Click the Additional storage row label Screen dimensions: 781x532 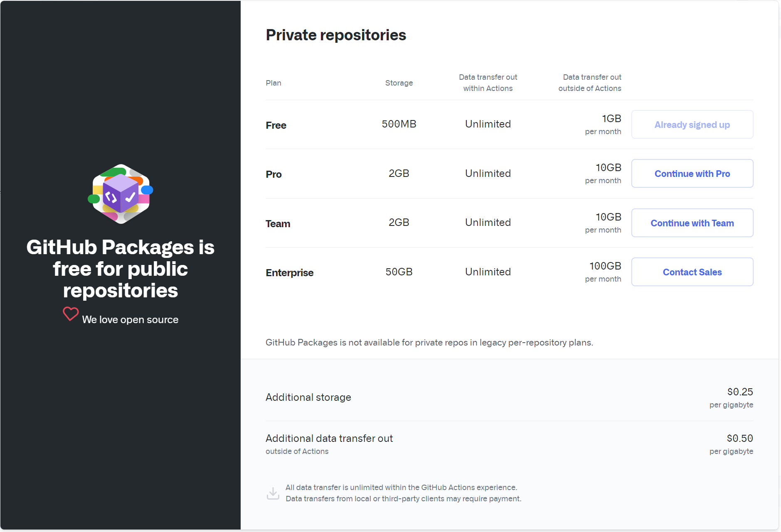click(x=308, y=397)
